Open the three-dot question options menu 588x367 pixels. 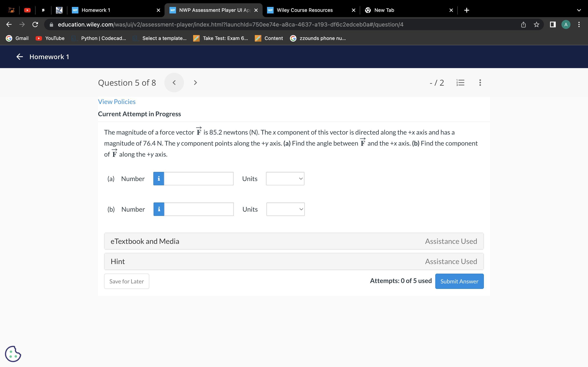[480, 83]
